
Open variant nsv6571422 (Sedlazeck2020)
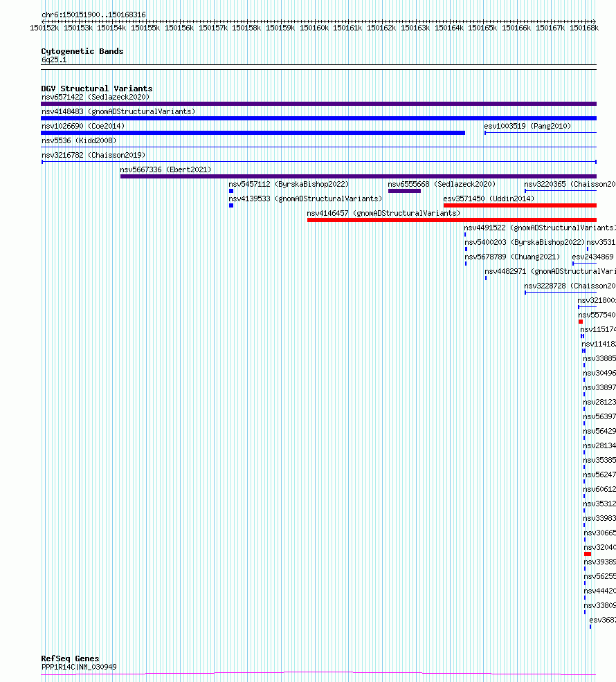tap(96, 97)
